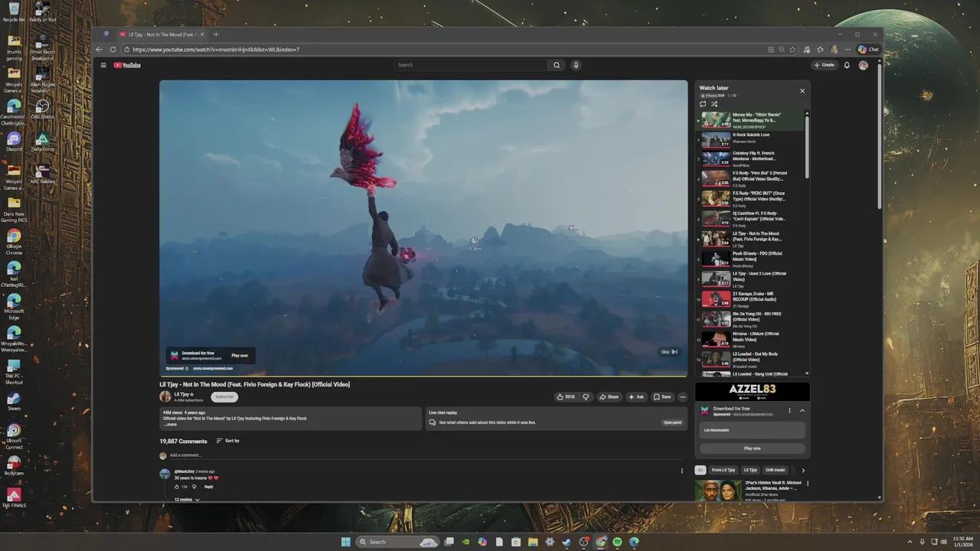
Task: Save the video to a playlist
Action: click(662, 397)
